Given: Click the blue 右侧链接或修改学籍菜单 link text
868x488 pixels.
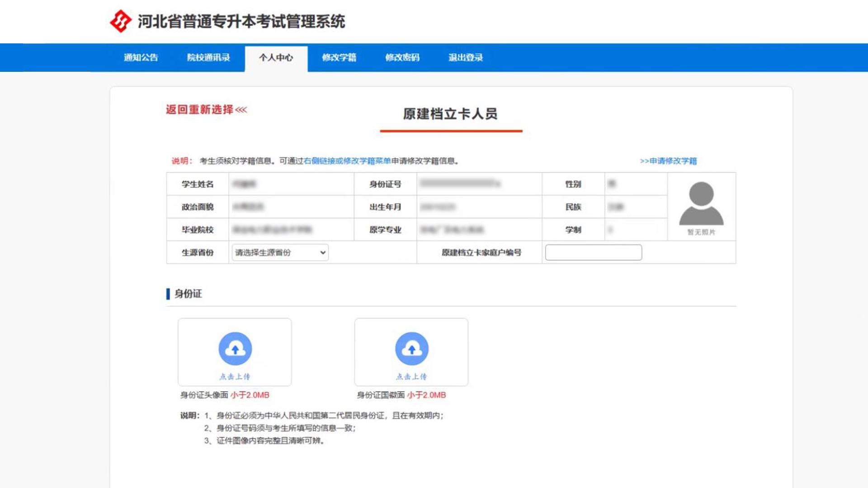Looking at the screenshot, I should pyautogui.click(x=347, y=161).
